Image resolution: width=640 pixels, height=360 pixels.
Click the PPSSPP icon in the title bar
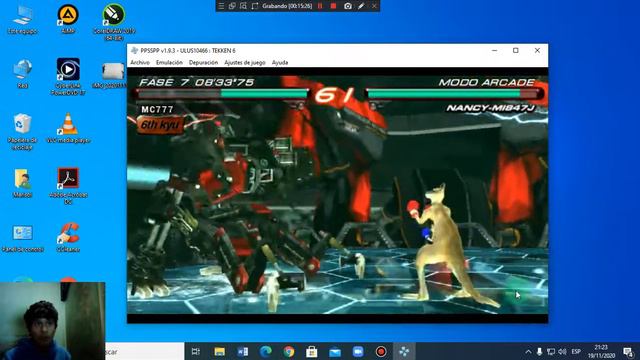134,50
